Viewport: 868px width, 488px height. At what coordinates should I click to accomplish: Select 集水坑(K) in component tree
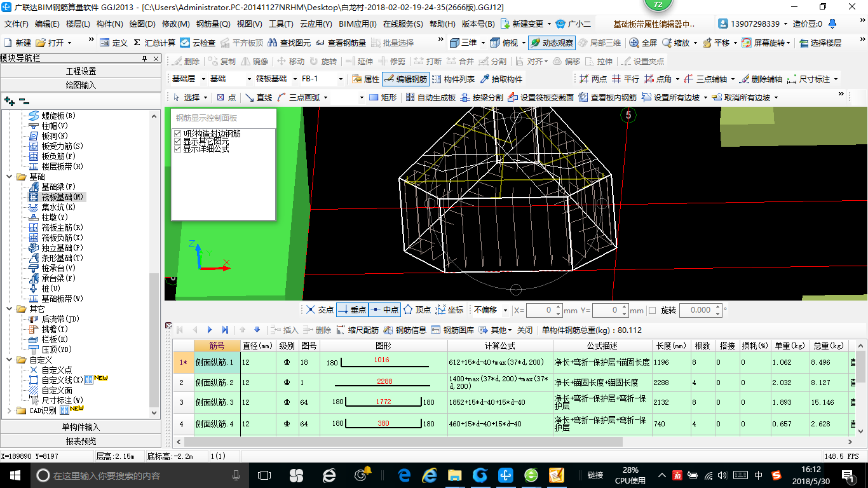pos(58,207)
